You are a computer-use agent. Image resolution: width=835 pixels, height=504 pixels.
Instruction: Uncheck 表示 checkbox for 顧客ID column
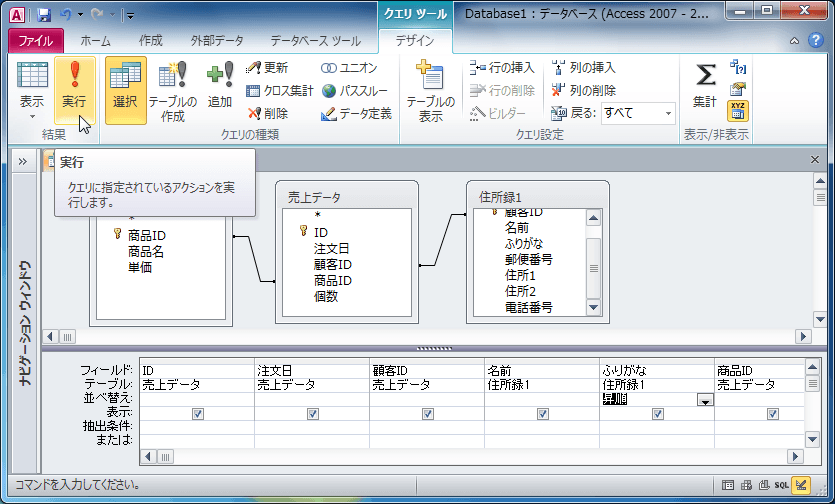coord(428,414)
